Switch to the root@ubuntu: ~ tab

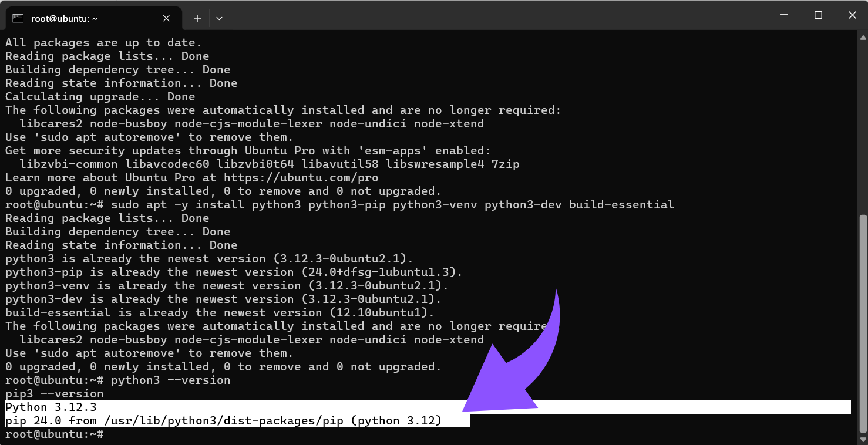[88, 18]
